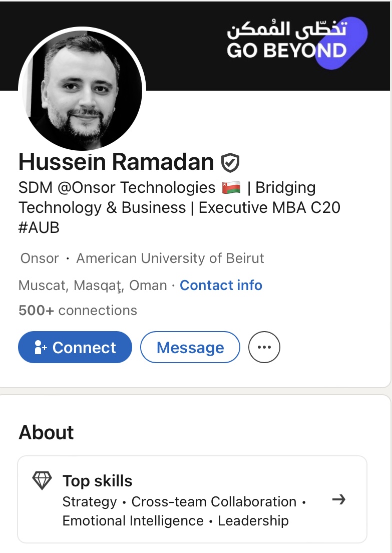Click the verification shield badge beside the name
The image size is (392, 553).
(x=230, y=162)
